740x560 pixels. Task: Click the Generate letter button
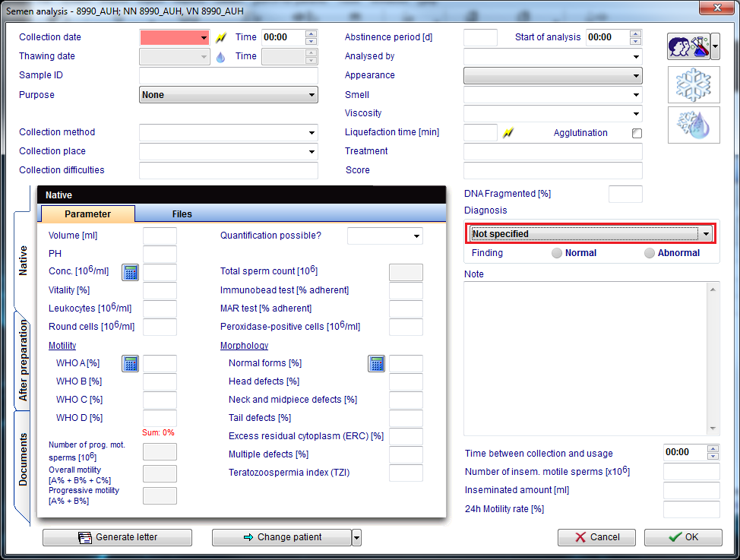[x=118, y=537]
